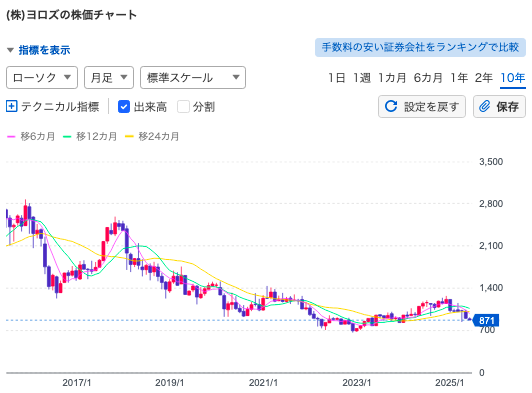Open the ローソク chart type dropdown
Image resolution: width=532 pixels, height=393 pixels.
42,77
